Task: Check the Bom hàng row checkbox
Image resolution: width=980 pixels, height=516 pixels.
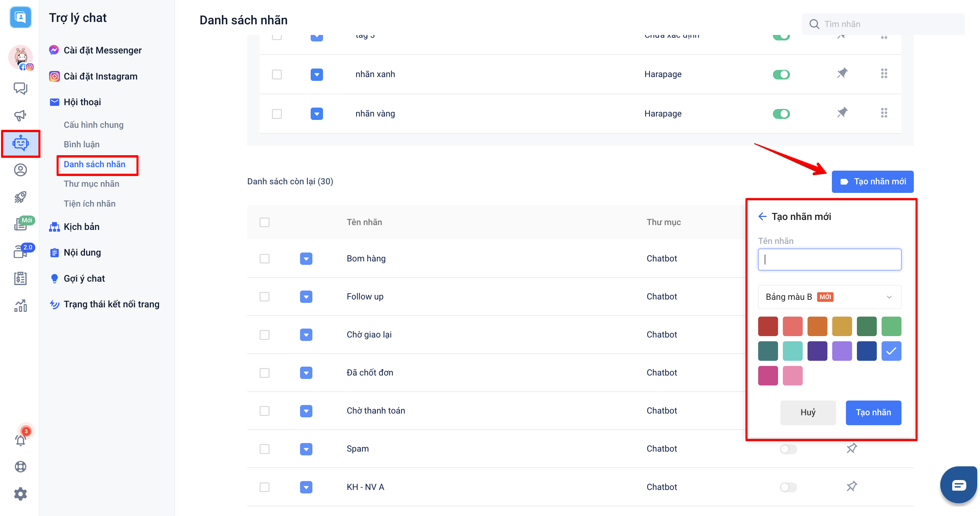Action: (x=264, y=259)
